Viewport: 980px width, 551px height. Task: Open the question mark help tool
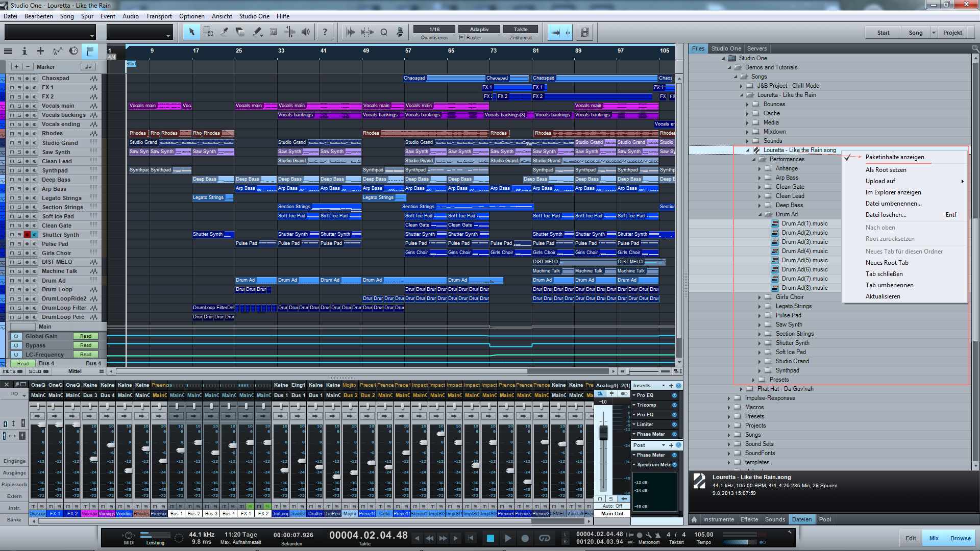coord(325,32)
